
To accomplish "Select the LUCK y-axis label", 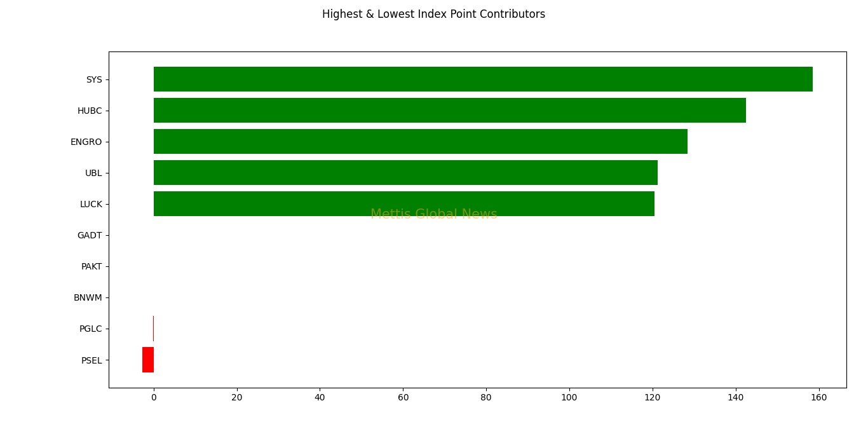I will click(91, 204).
